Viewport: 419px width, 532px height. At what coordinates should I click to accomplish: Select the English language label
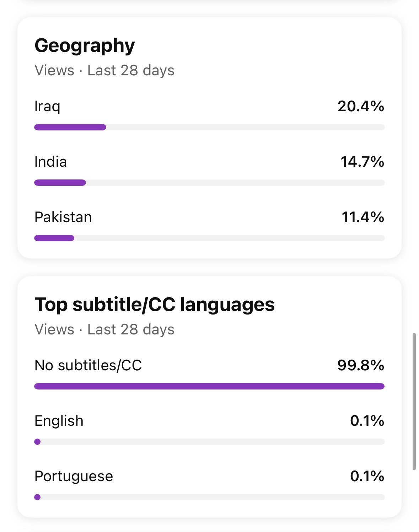tap(59, 421)
